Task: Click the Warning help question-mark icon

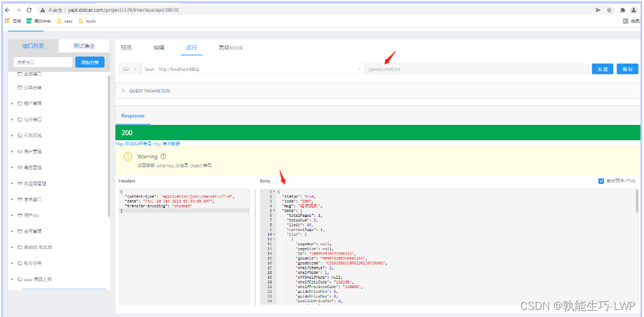Action: 164,156
